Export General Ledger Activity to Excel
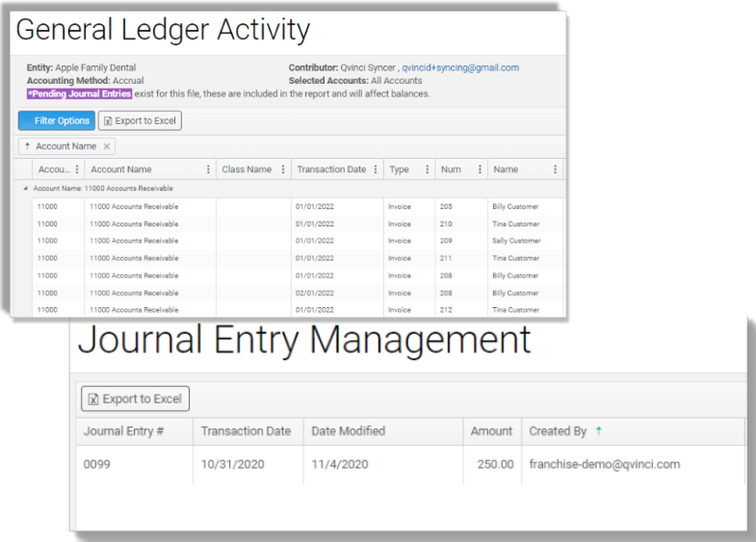The width and height of the screenshot is (756, 542). (140, 120)
